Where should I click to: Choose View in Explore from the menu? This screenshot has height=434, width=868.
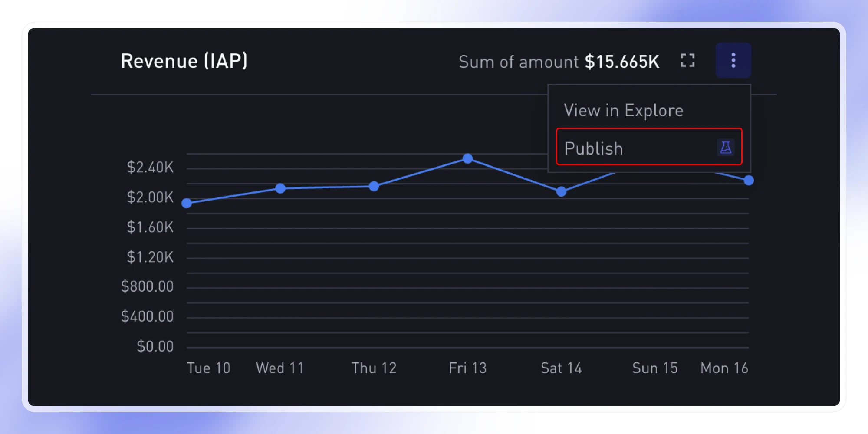click(624, 110)
